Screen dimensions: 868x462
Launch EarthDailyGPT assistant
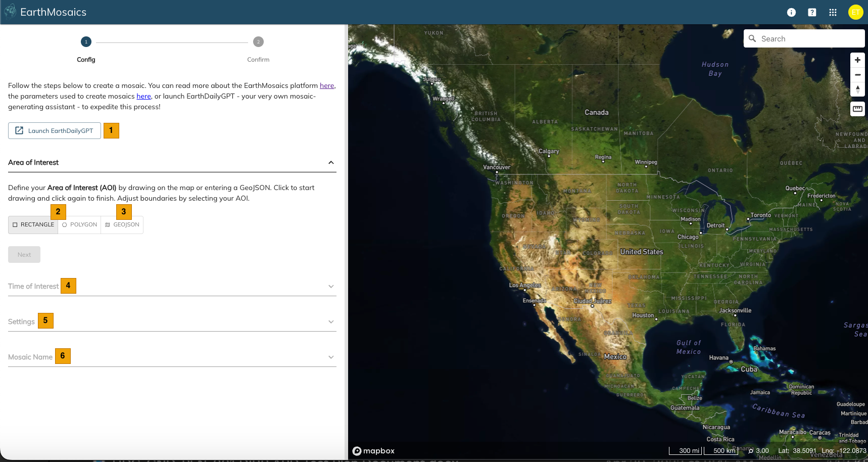click(x=55, y=130)
